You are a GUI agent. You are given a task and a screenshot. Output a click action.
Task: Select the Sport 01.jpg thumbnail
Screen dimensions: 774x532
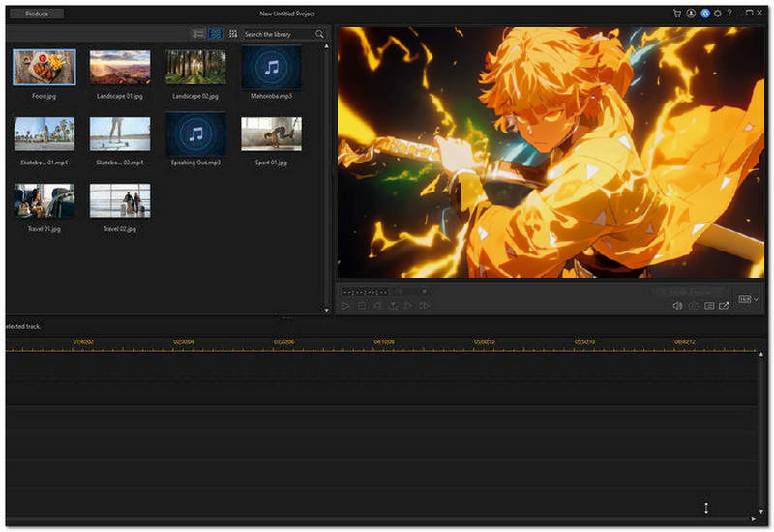[x=271, y=134]
